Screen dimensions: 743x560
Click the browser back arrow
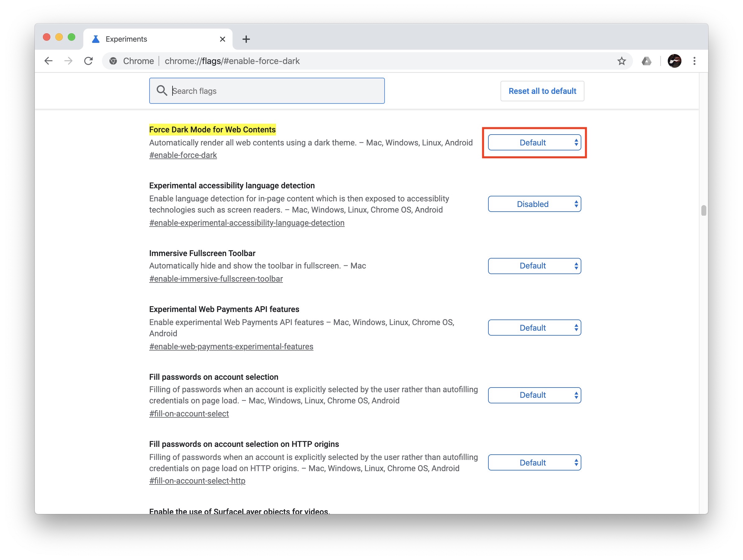coord(48,61)
